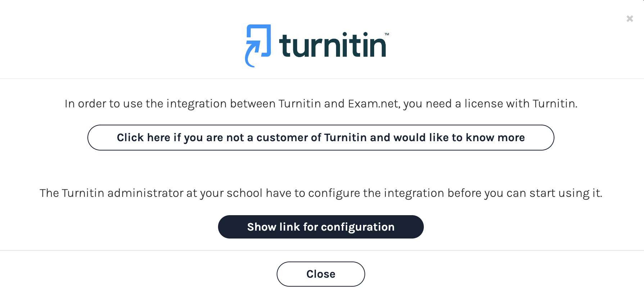Image resolution: width=644 pixels, height=296 pixels.
Task: Click 'In order to use' at the sentence start
Action: click(x=103, y=104)
